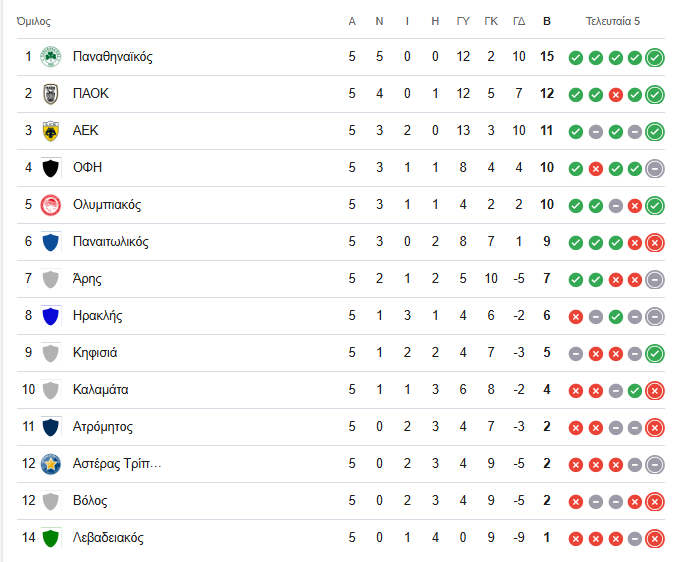This screenshot has height=562, width=677.
Task: Click Κηφισιά latest highlighted win icon
Action: pos(655,354)
